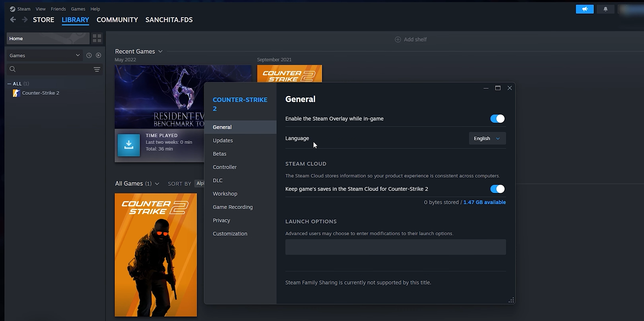Click the ready-to-play filter icon
This screenshot has width=644, height=321.
tap(98, 55)
